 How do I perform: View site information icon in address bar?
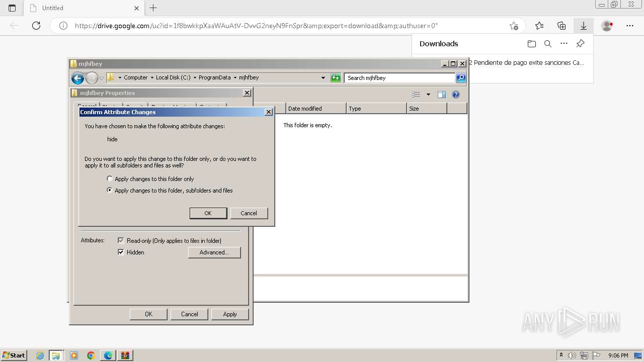click(63, 26)
